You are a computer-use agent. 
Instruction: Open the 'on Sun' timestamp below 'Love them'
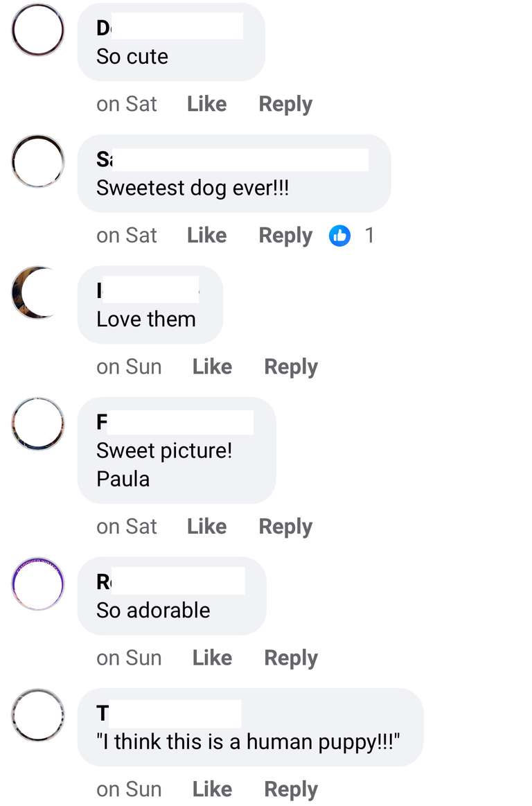pyautogui.click(x=130, y=367)
